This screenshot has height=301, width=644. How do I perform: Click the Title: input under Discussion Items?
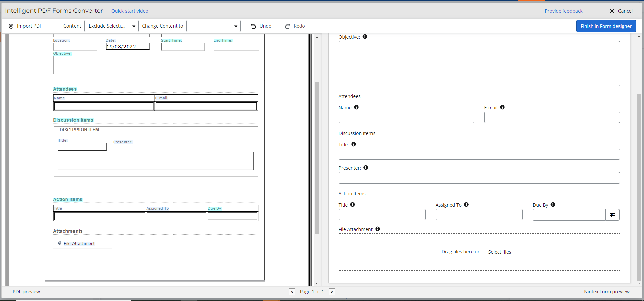tap(479, 154)
